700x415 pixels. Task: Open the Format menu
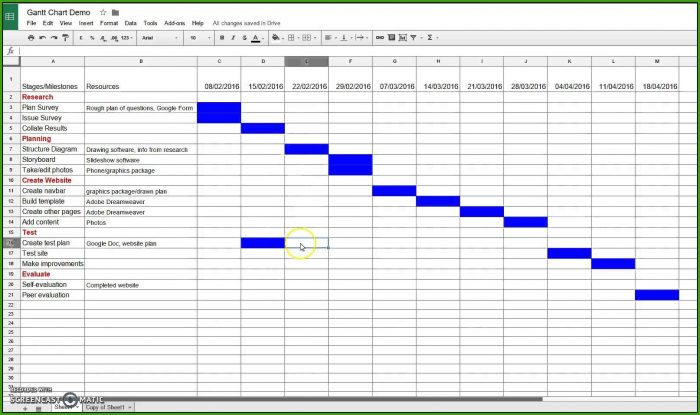109,23
